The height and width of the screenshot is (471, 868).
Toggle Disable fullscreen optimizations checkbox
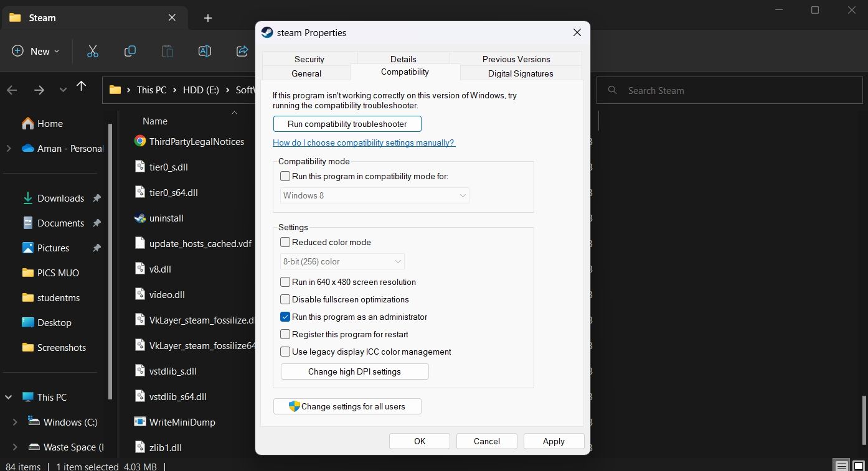point(285,299)
